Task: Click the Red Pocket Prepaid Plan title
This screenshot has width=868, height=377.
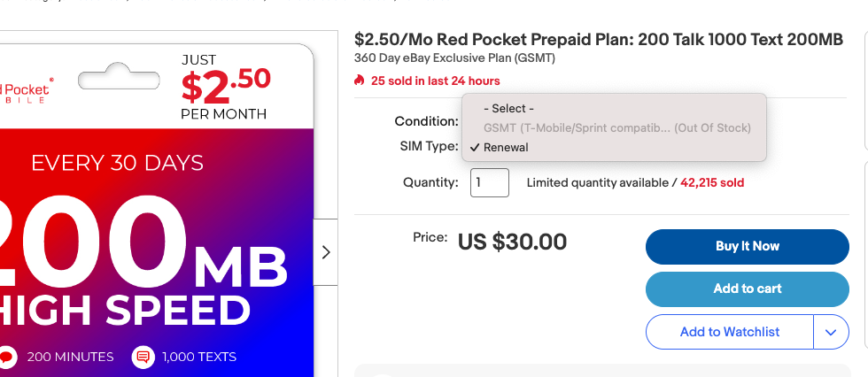Action: tap(599, 40)
